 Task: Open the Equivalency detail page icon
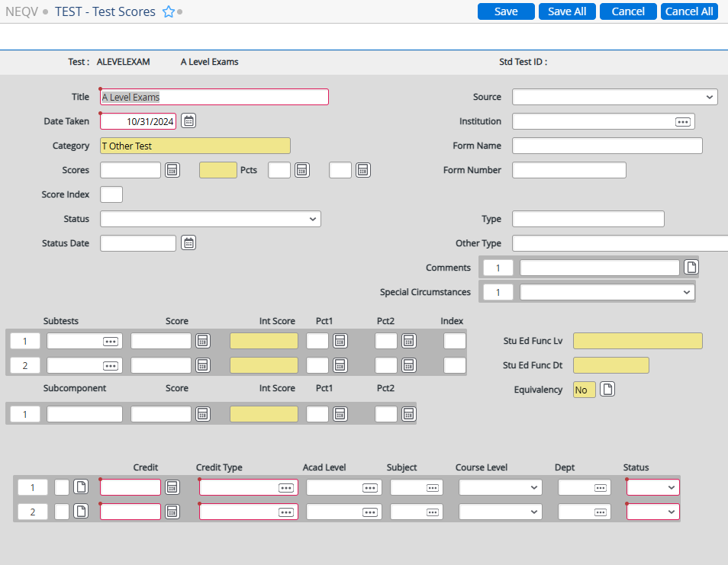click(x=607, y=389)
